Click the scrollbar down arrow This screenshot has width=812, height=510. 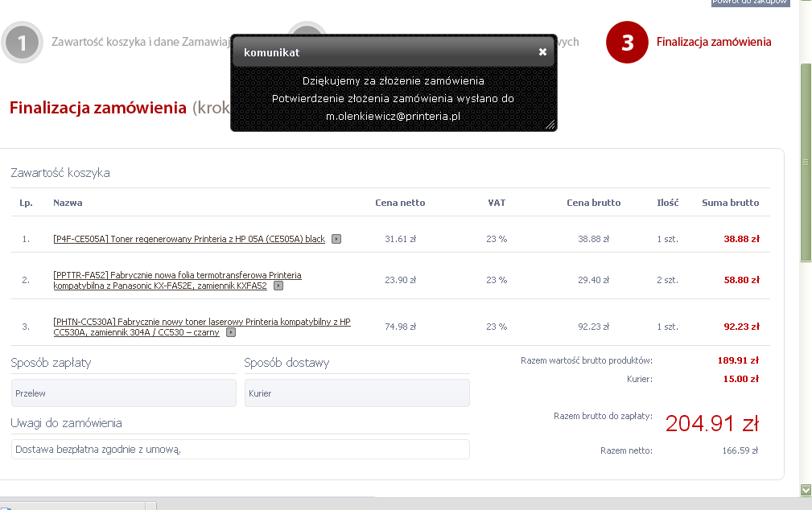click(806, 490)
